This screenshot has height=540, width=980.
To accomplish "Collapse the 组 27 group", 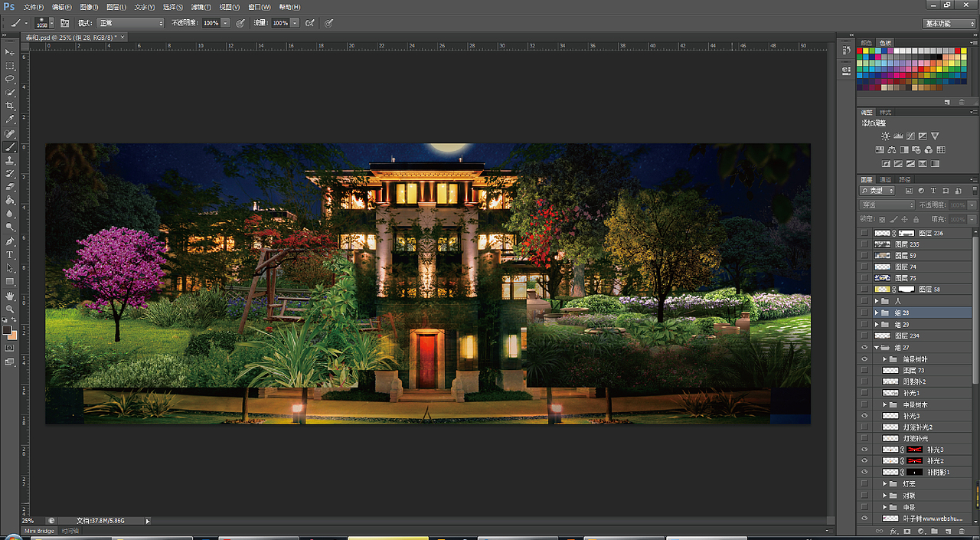I will [877, 347].
